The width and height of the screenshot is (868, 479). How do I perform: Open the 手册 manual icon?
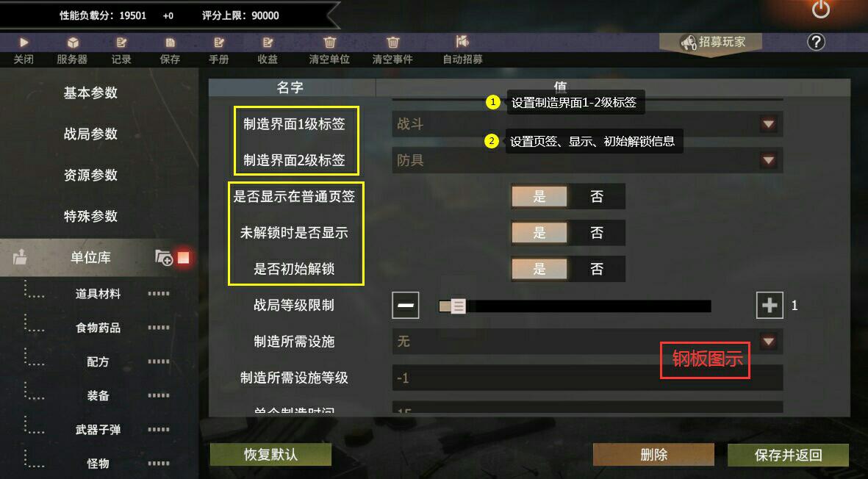coord(219,43)
